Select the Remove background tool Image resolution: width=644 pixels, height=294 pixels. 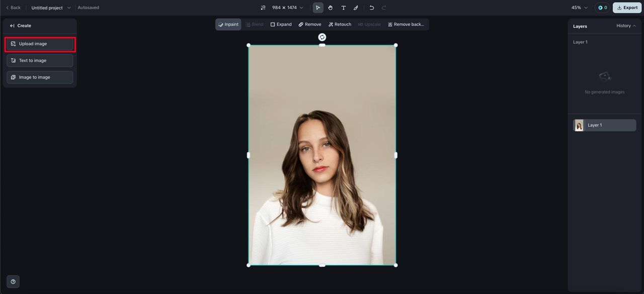(x=406, y=24)
